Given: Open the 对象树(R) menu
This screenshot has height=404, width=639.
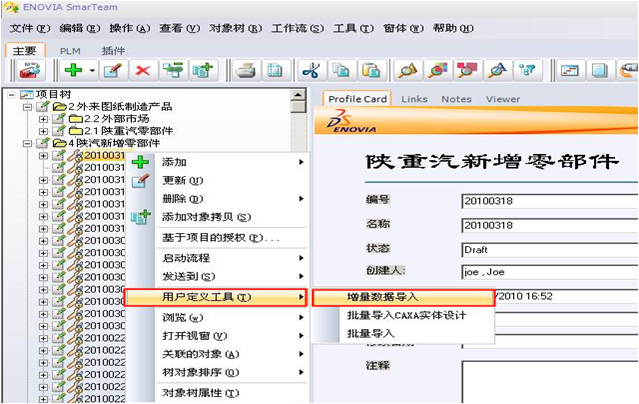Looking at the screenshot, I should [x=236, y=29].
